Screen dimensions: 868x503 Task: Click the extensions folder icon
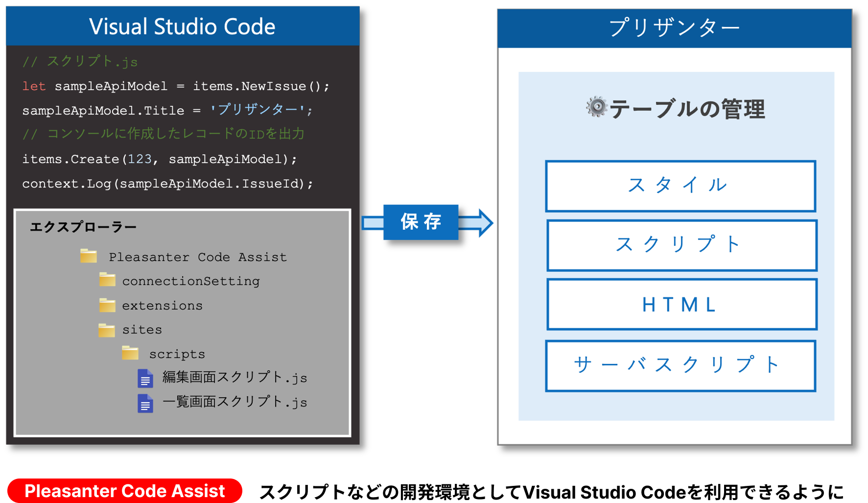(107, 305)
